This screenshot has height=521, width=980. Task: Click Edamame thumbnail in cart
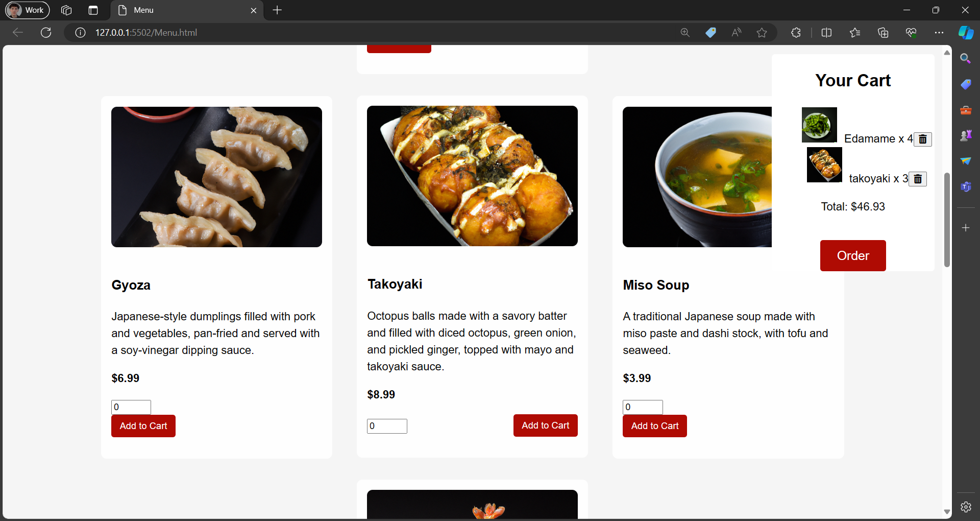819,125
